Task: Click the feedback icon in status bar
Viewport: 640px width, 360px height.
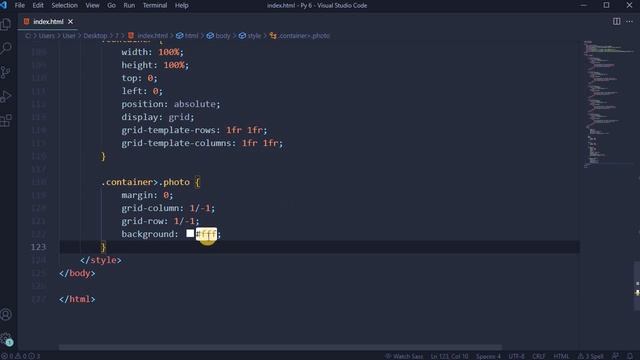Action: (616, 356)
